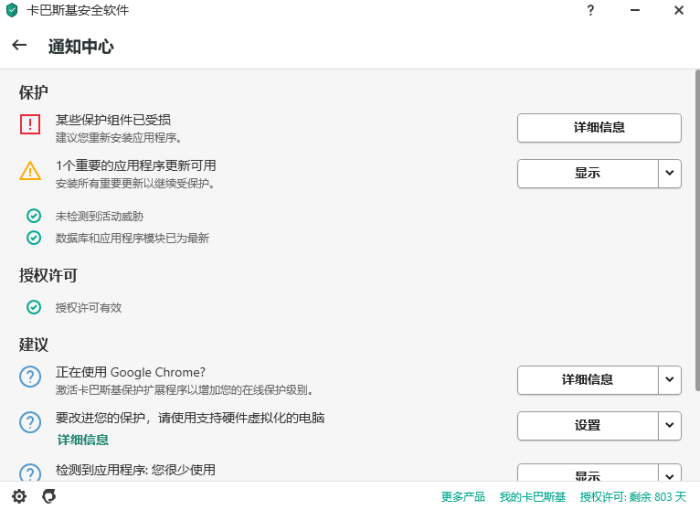The width and height of the screenshot is (700, 510).
Task: Click the 建议 section heading
Action: point(33,345)
